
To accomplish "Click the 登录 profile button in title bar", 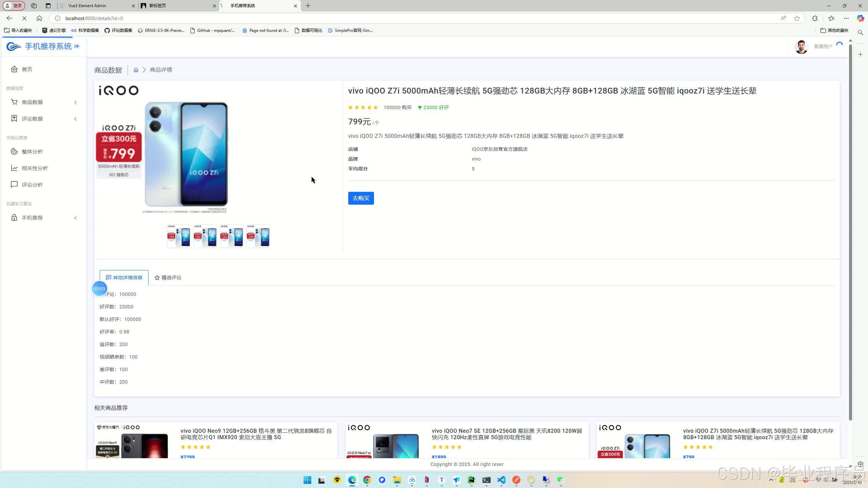I will (x=14, y=6).
